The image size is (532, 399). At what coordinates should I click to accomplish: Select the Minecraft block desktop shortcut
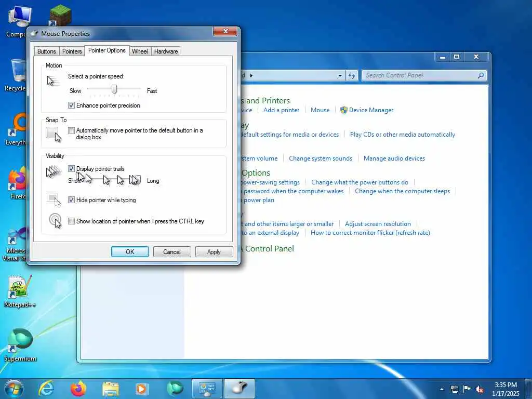point(60,16)
